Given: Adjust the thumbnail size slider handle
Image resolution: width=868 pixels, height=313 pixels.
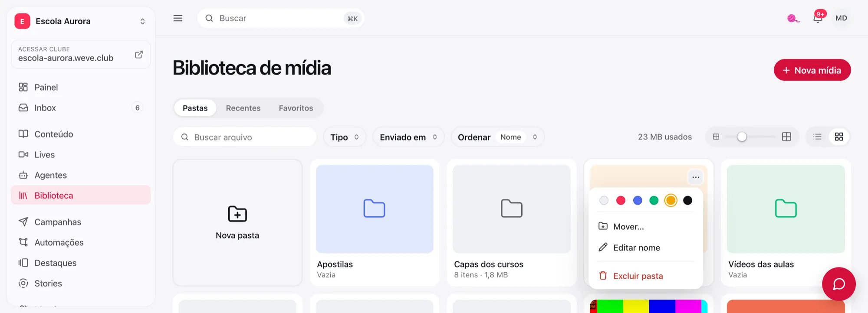Looking at the screenshot, I should tap(742, 137).
